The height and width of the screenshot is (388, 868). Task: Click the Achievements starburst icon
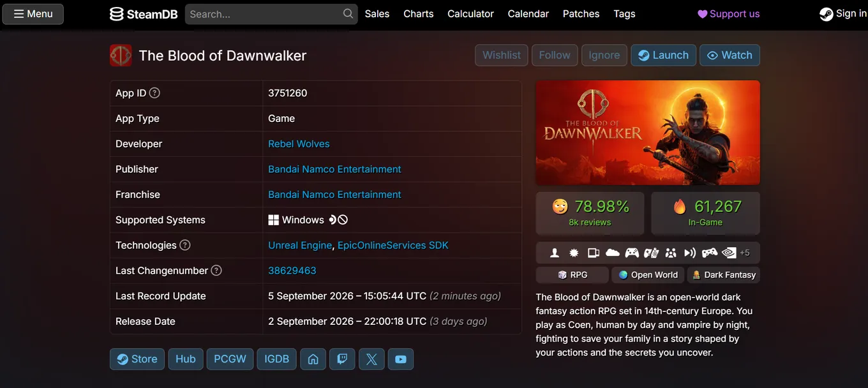pyautogui.click(x=574, y=253)
